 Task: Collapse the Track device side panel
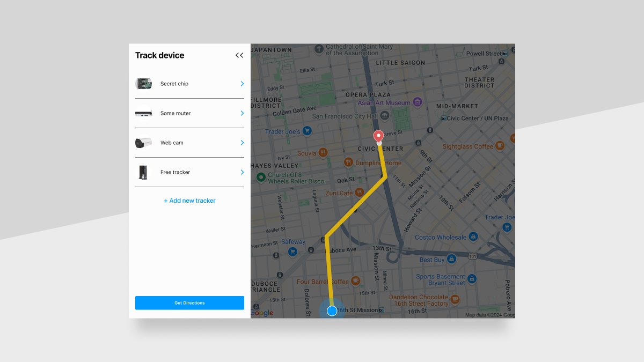click(x=239, y=55)
